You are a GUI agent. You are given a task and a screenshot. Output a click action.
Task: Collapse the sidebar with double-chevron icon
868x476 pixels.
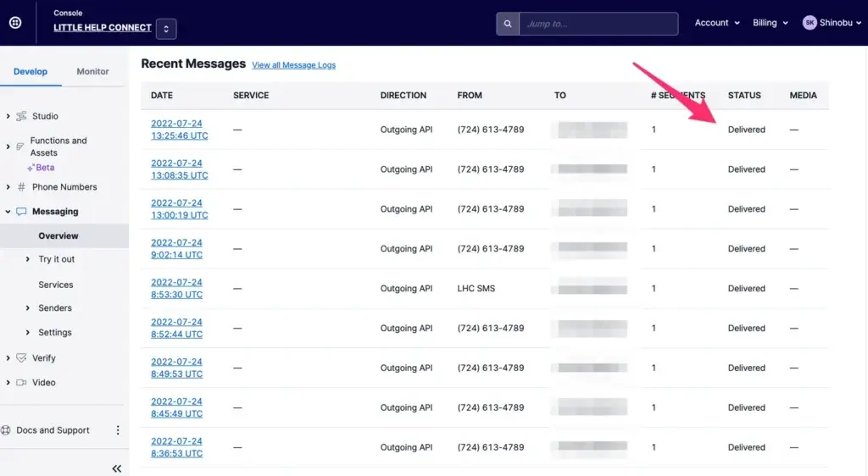[x=117, y=468]
